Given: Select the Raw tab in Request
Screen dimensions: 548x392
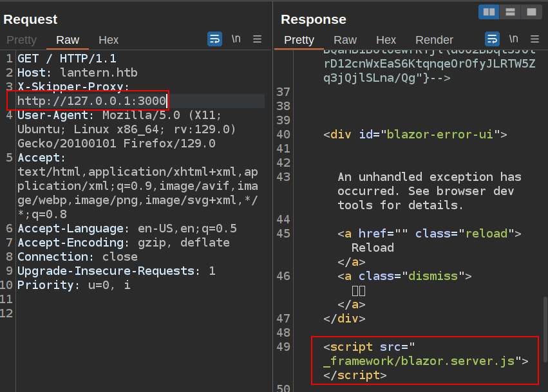Looking at the screenshot, I should 68,40.
